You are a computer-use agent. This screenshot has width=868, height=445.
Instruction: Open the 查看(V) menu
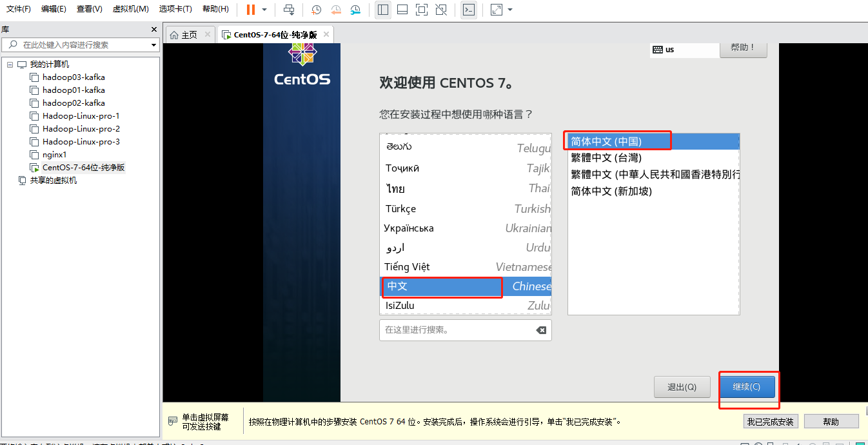click(89, 9)
